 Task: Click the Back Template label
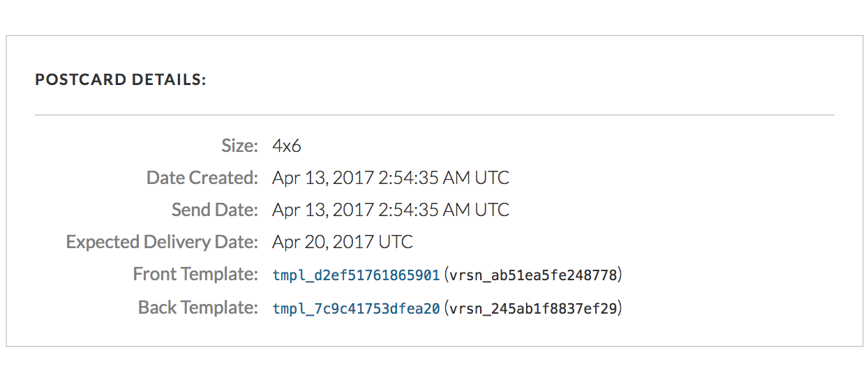[198, 306]
